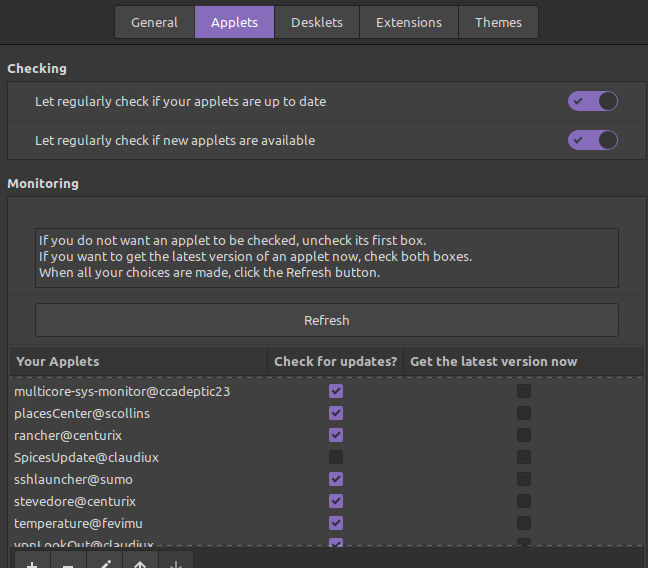Check get latest version for multicore-sys-monitor@ccadeptic23
This screenshot has width=648, height=568.
[x=524, y=391]
